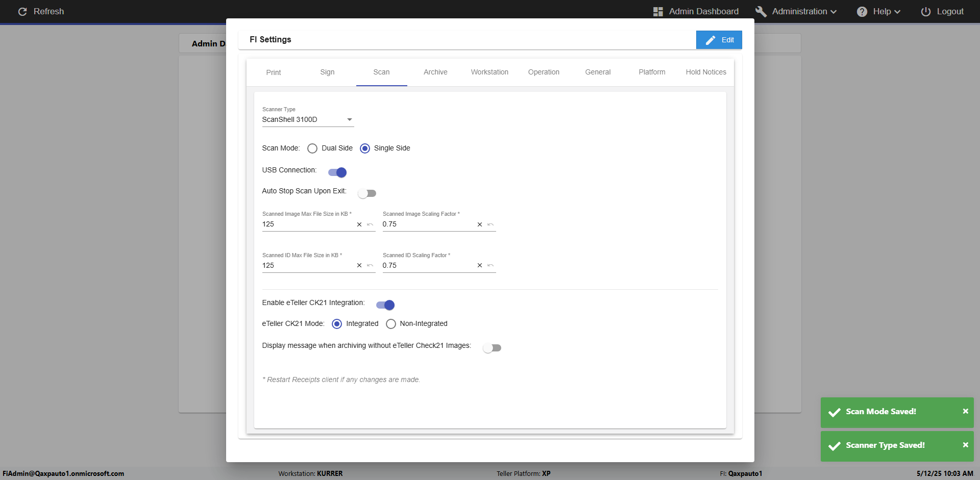
Task: Toggle the USB Connection switch
Action: point(337,172)
